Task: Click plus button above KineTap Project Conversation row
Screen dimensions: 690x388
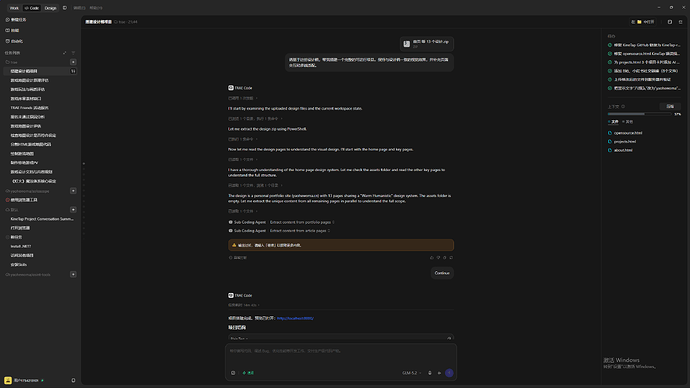Action: coord(73,209)
